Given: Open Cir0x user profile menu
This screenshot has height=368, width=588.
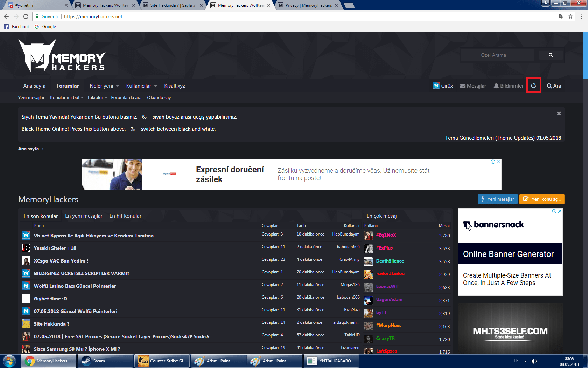Looking at the screenshot, I should (443, 86).
